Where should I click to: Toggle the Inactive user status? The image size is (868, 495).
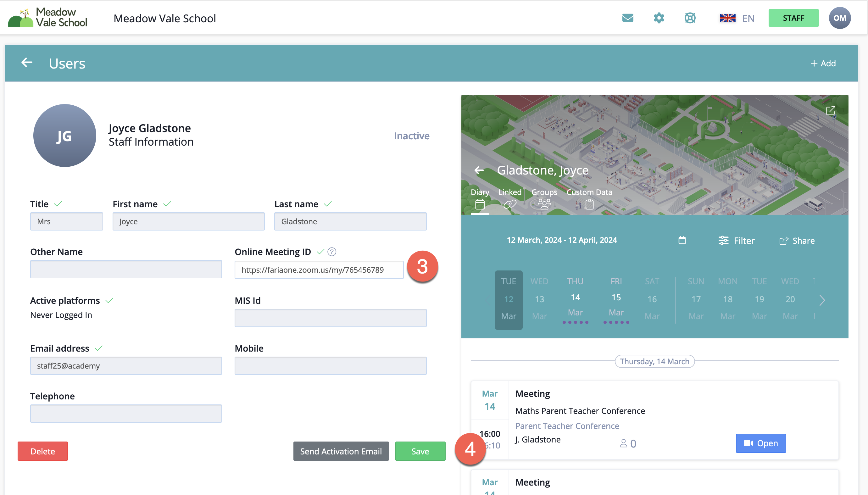coord(411,136)
